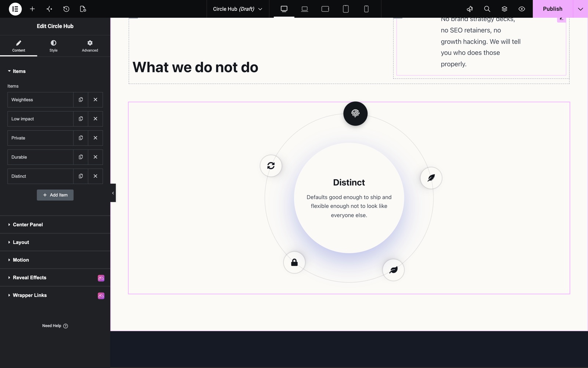Collapse the editor side panel handle
Image resolution: width=588 pixels, height=368 pixels.
[113, 193]
